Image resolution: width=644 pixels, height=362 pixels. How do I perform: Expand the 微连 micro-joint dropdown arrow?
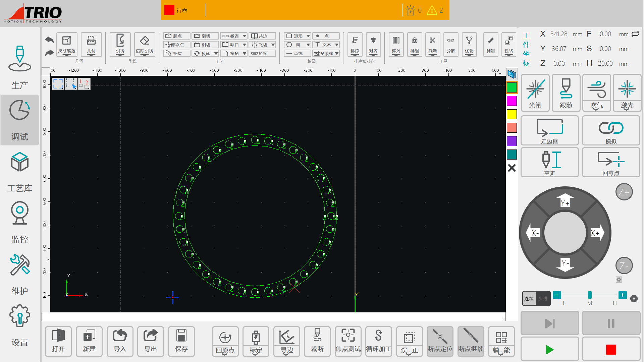pyautogui.click(x=245, y=36)
